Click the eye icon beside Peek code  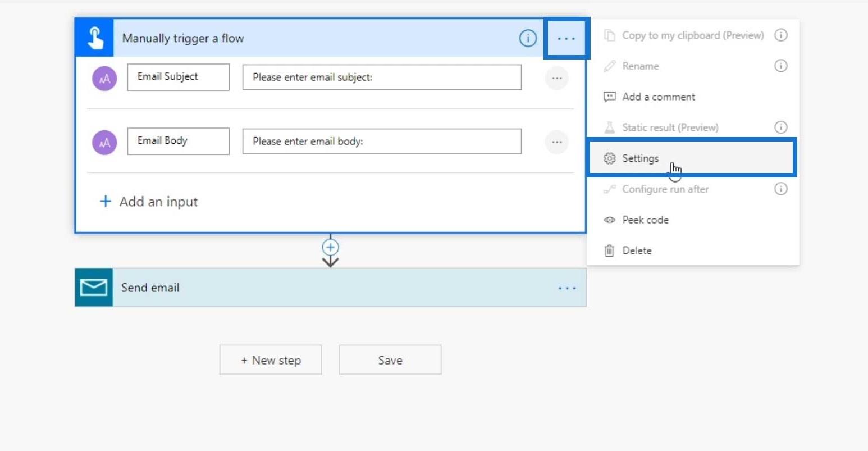pyautogui.click(x=610, y=220)
